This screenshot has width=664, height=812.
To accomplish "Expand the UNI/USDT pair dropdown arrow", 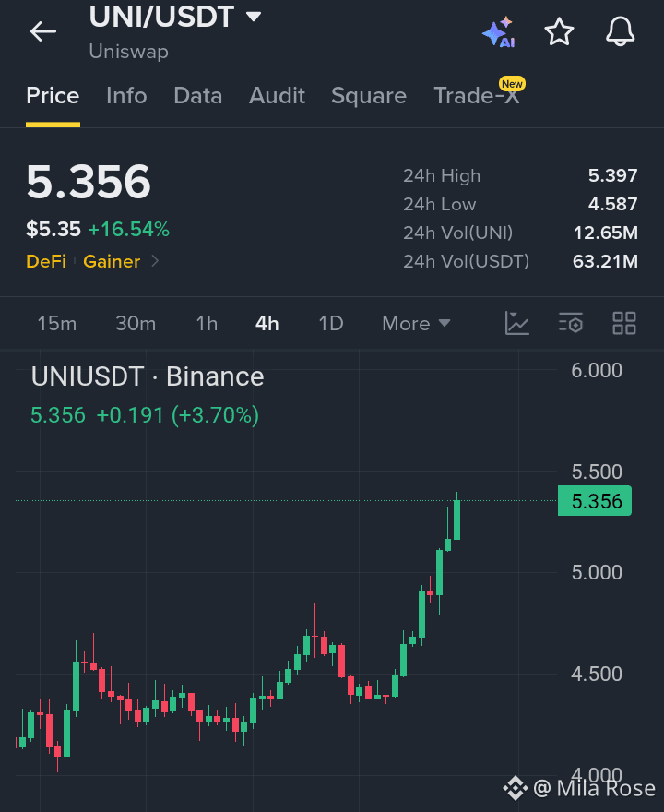I will (254, 17).
